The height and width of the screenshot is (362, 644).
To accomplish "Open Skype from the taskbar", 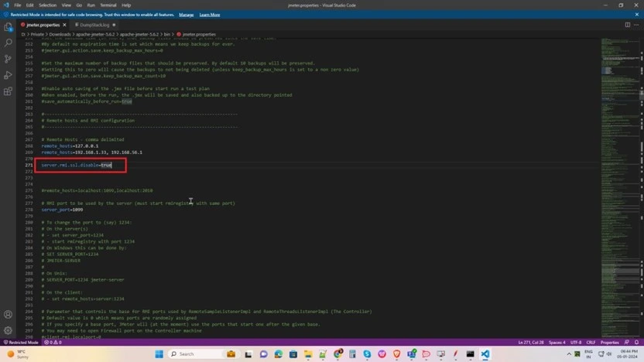I will pos(367,353).
